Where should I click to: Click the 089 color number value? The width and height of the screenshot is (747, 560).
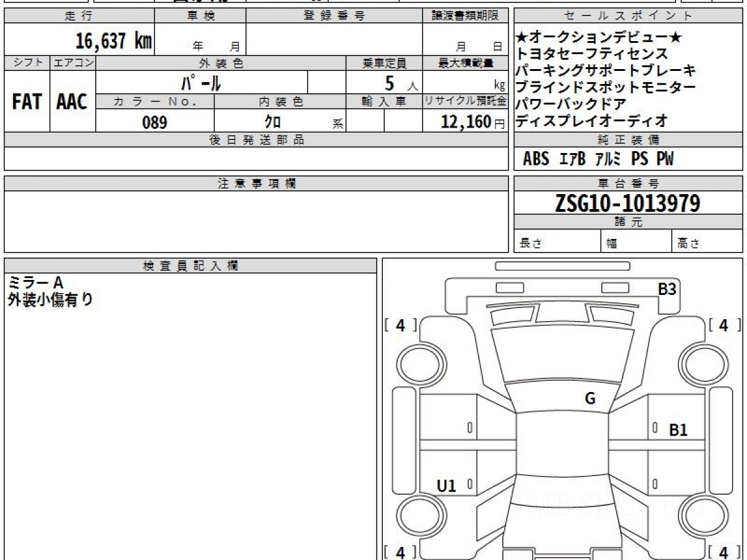click(154, 122)
